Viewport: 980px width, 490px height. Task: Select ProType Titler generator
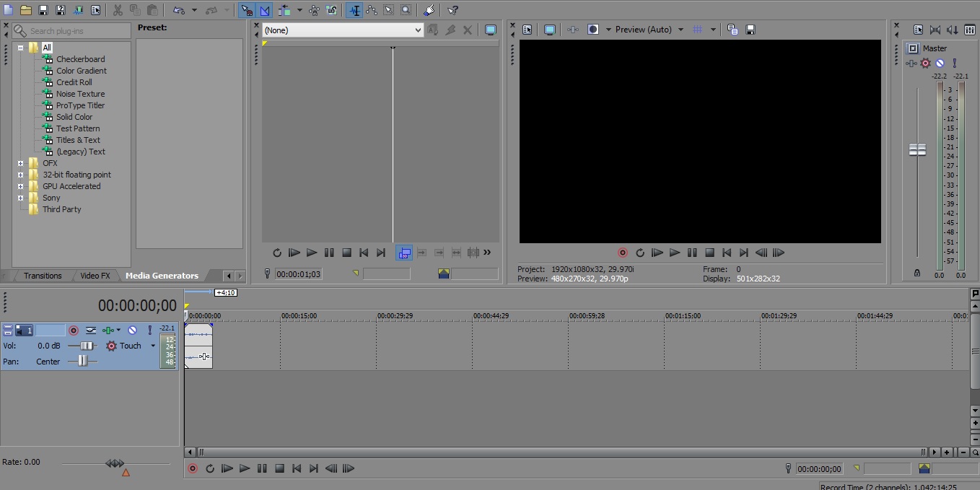click(80, 105)
